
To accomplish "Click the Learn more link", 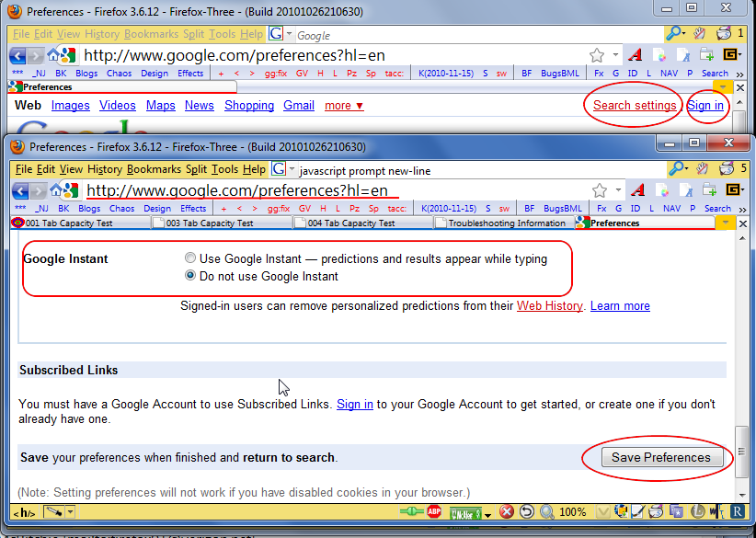I will tap(620, 305).
